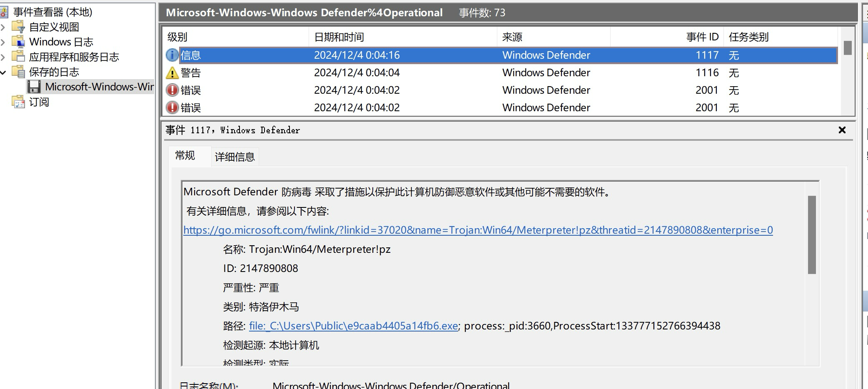The height and width of the screenshot is (389, 868).
Task: Click the 自定义视图 folder icon
Action: (18, 27)
